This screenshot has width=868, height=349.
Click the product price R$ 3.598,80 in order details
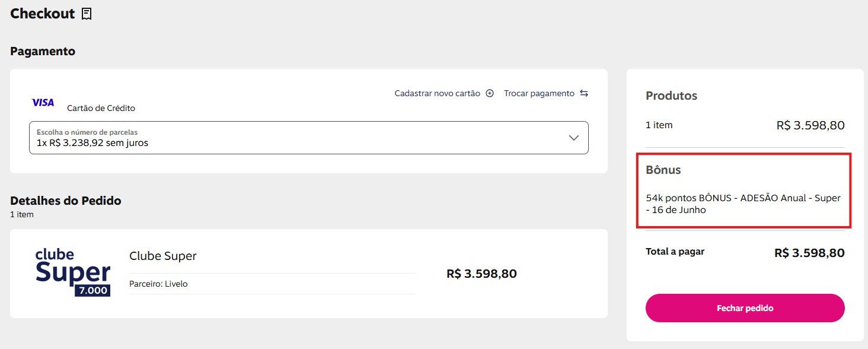pyautogui.click(x=481, y=274)
